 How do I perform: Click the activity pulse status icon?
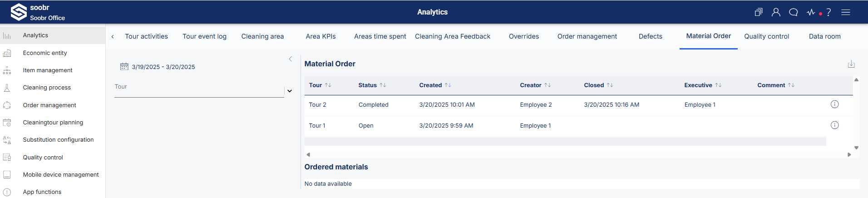click(811, 12)
